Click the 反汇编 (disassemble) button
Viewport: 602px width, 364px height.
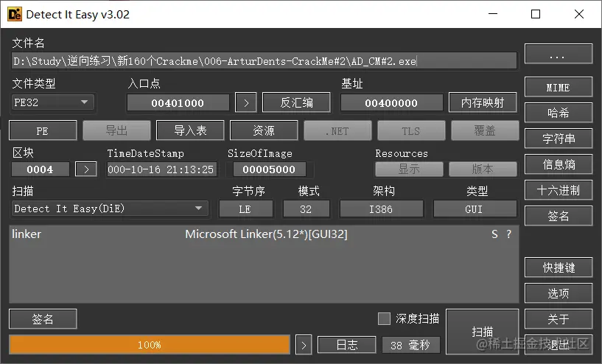tap(296, 102)
